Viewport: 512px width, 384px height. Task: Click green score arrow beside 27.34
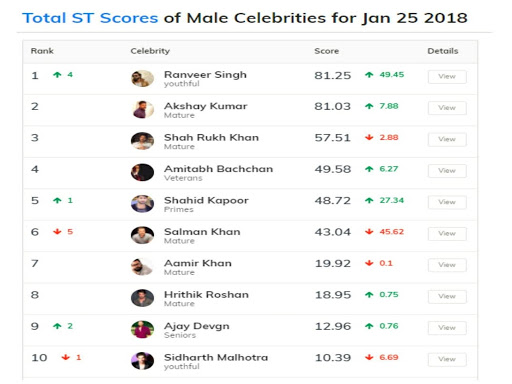click(369, 200)
